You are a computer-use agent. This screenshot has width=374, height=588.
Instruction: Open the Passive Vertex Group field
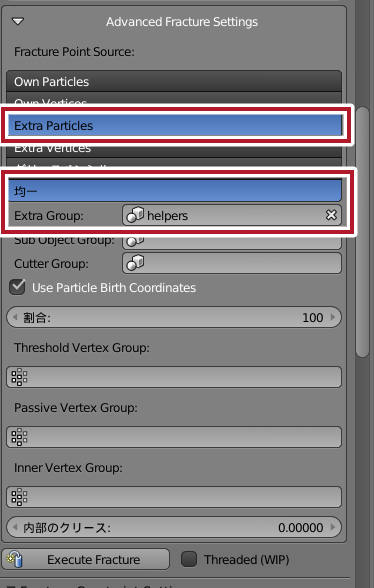tap(174, 437)
